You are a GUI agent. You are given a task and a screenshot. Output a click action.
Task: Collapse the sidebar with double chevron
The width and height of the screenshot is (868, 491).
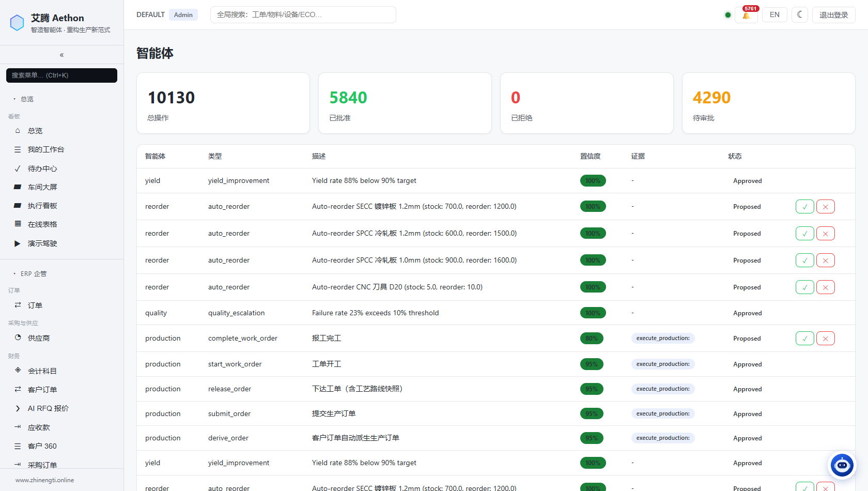click(61, 55)
